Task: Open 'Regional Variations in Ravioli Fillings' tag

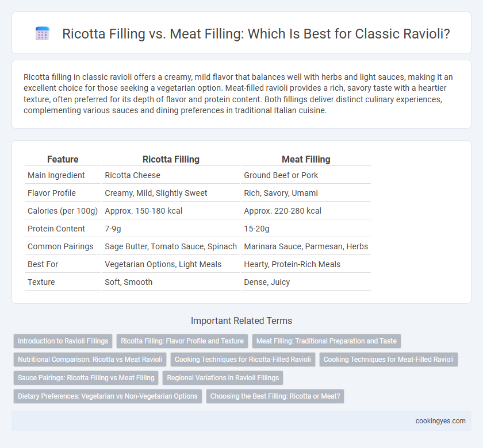Action: [x=223, y=378]
